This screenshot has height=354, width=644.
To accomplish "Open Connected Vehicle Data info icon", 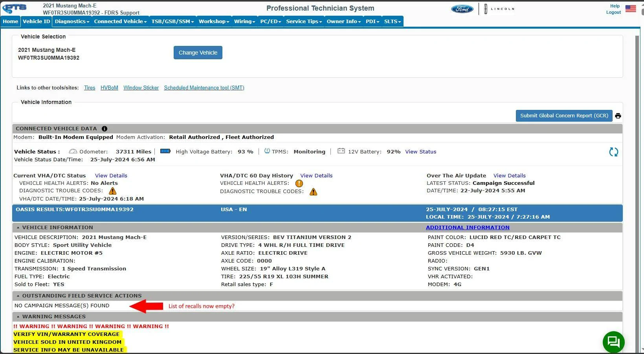I will [x=105, y=129].
